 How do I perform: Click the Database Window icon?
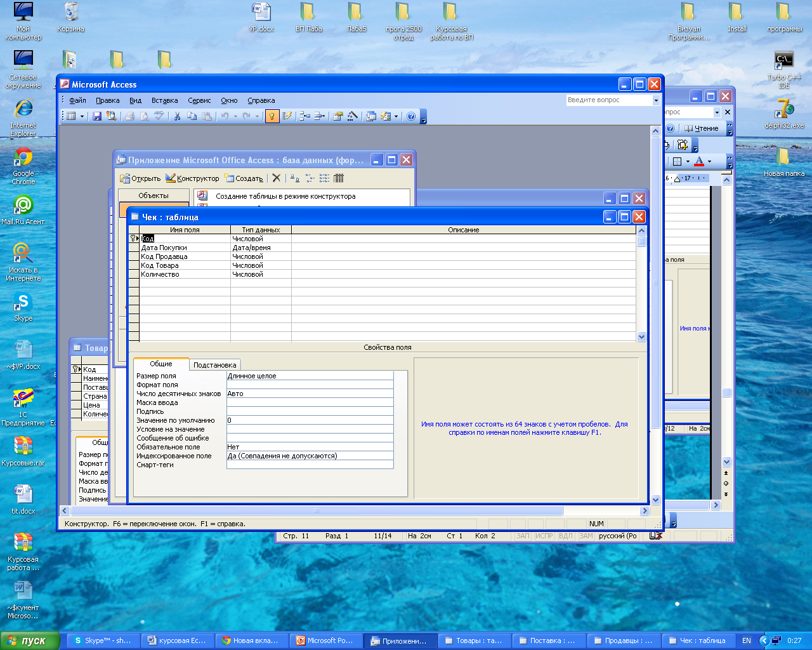(371, 116)
